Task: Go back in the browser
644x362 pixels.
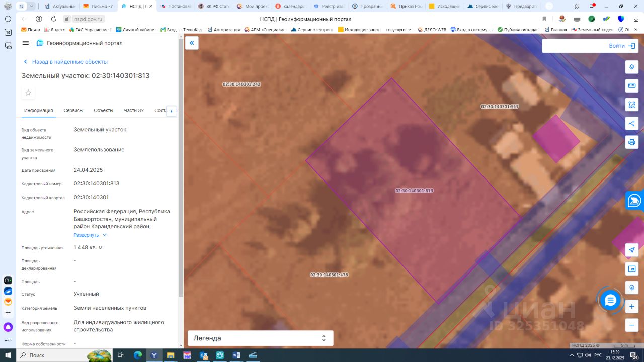Action: point(24,19)
